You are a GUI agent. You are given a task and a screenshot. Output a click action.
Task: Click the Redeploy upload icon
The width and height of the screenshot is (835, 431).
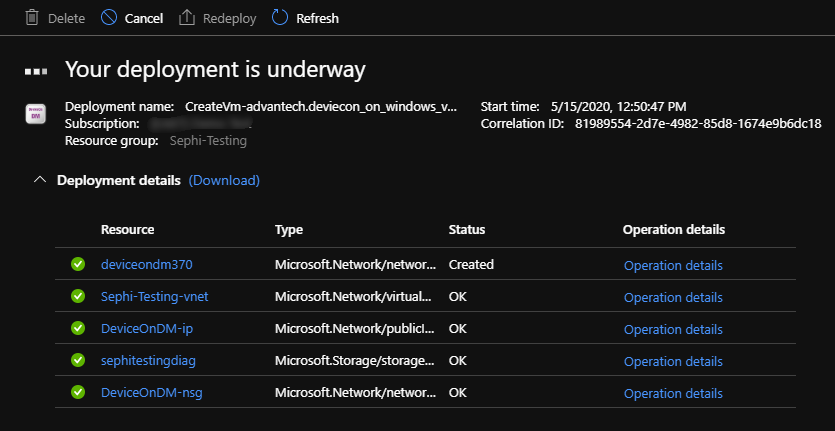pyautogui.click(x=186, y=18)
